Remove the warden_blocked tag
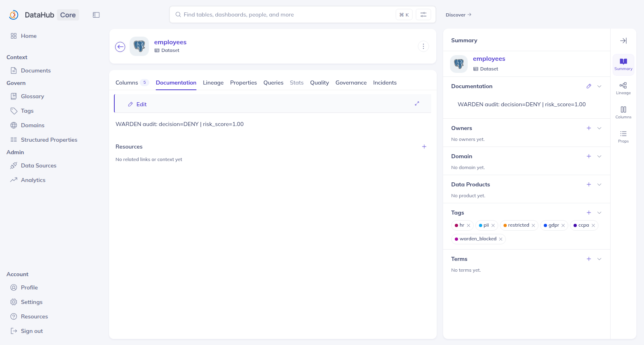This screenshot has width=644, height=345. (501, 239)
